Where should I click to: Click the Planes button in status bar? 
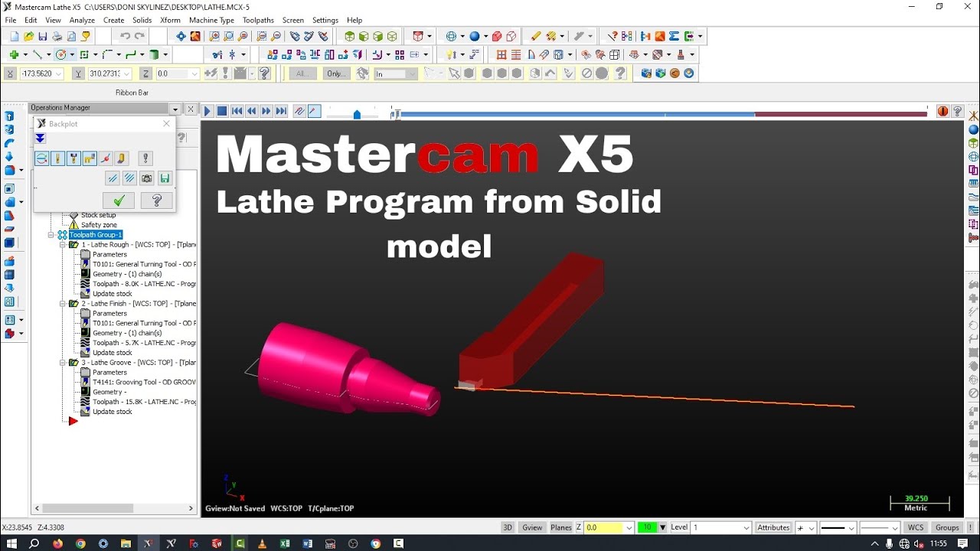561,527
